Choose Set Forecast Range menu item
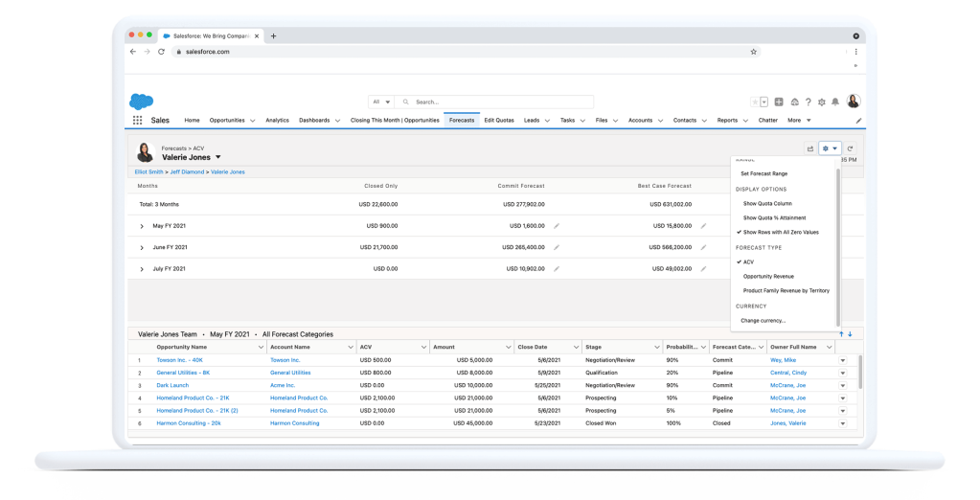The width and height of the screenshot is (980, 500). (763, 173)
